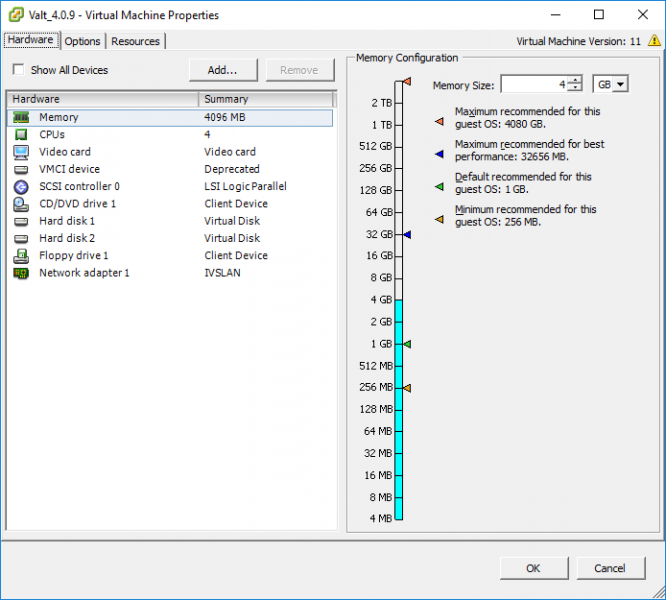Select the Memory row label
Image resolution: width=666 pixels, height=600 pixels.
pyautogui.click(x=59, y=117)
